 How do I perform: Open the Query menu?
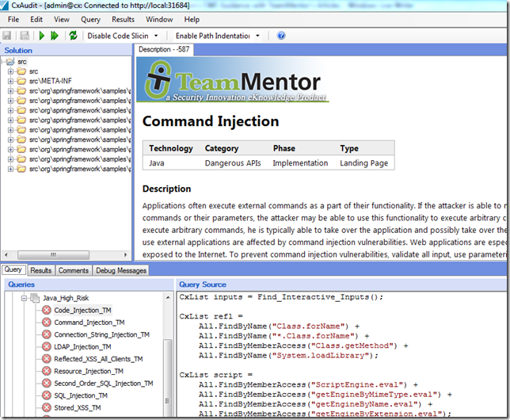[x=90, y=20]
